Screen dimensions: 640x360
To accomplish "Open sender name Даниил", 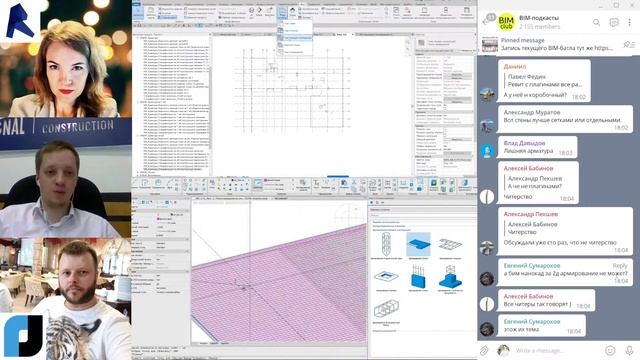I will tap(515, 66).
